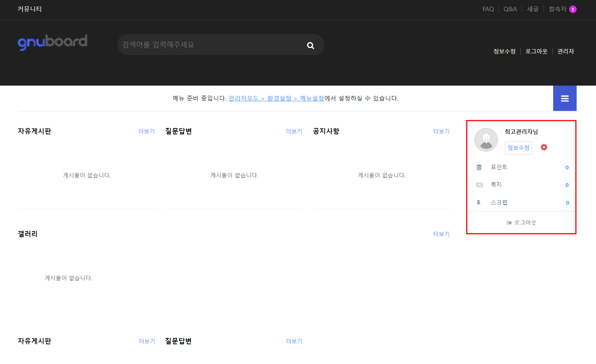Click 더보기 next to first 자유게시판
Viewport: 596px width, 364px height.
(146, 131)
